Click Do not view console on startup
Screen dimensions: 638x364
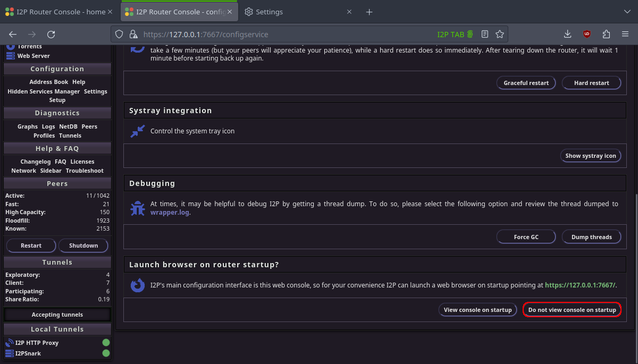[572, 310]
